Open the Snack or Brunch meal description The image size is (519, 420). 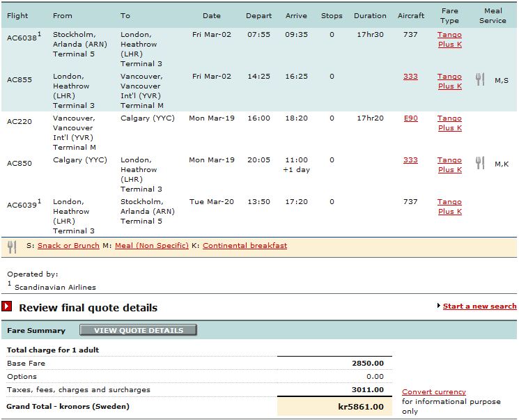click(68, 246)
